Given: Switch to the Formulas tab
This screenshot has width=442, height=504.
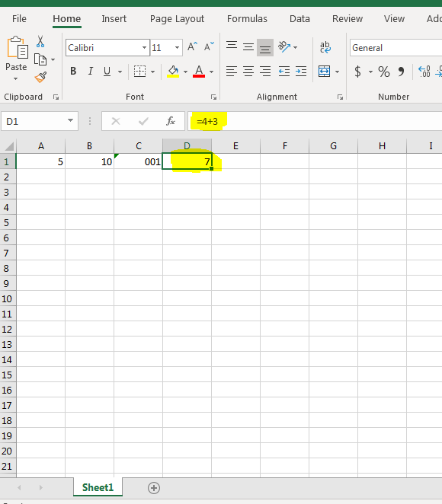Looking at the screenshot, I should click(x=247, y=18).
